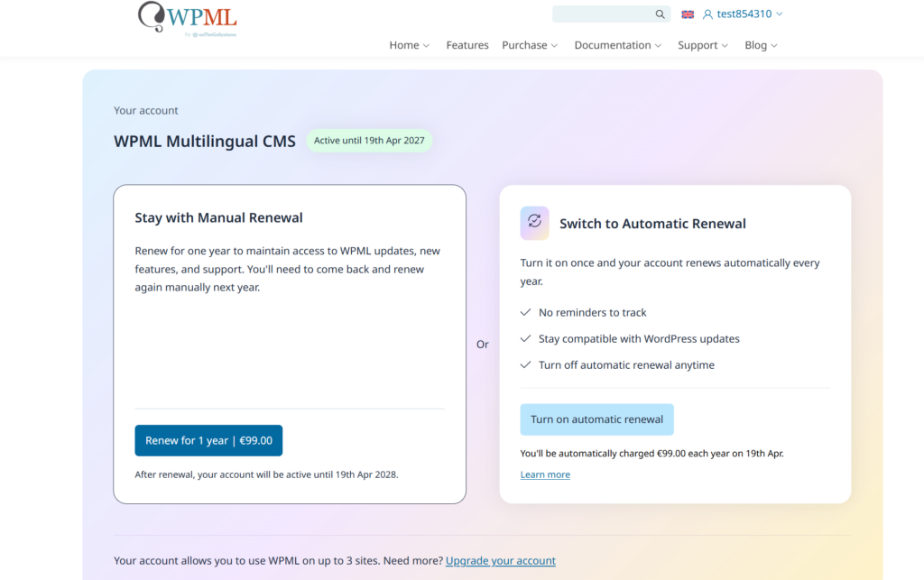
Task: Click the search magnifier icon
Action: [660, 14]
